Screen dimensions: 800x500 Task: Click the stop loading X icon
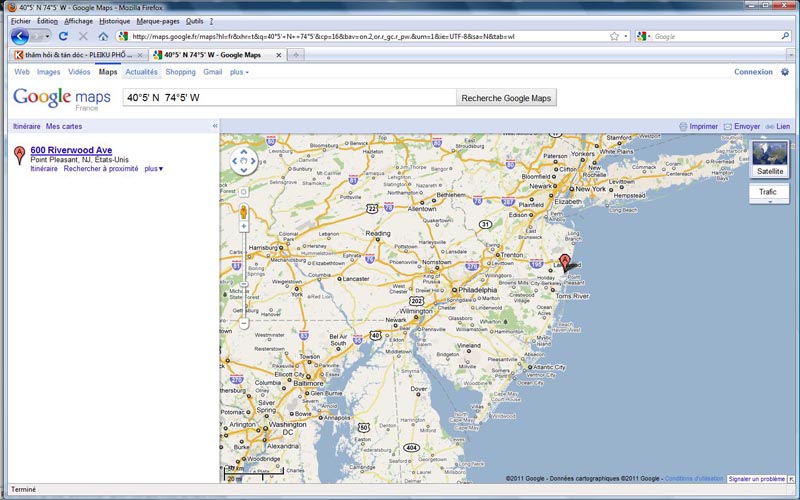click(x=83, y=36)
